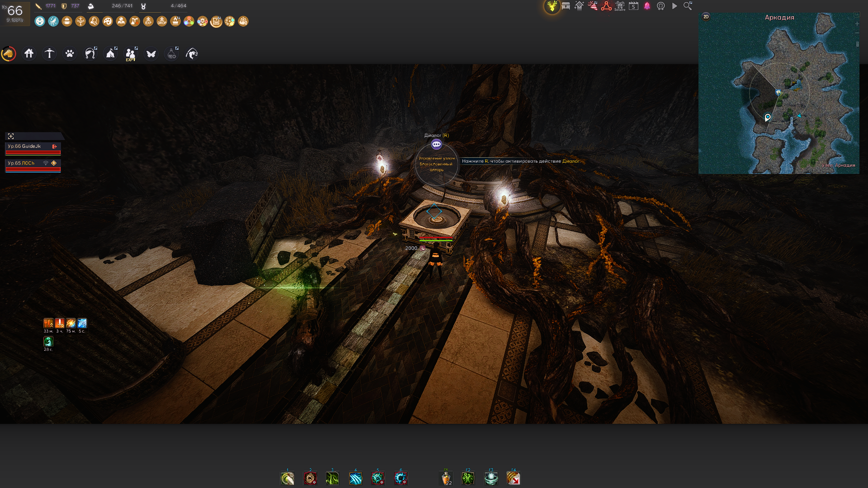Viewport: 868px width, 488px height.
Task: Click the party frame settings icon
Action: pos(11,136)
